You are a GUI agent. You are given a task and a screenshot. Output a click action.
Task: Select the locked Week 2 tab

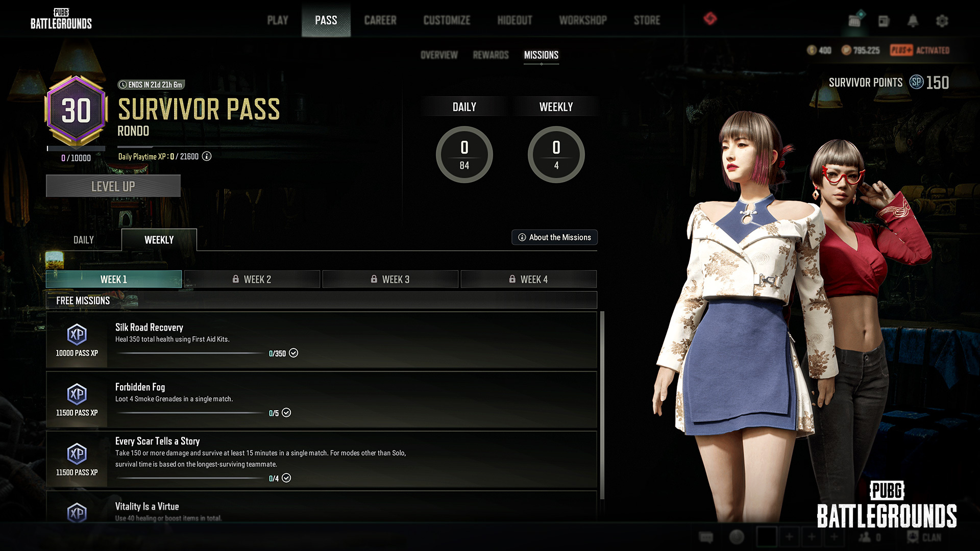coord(252,279)
